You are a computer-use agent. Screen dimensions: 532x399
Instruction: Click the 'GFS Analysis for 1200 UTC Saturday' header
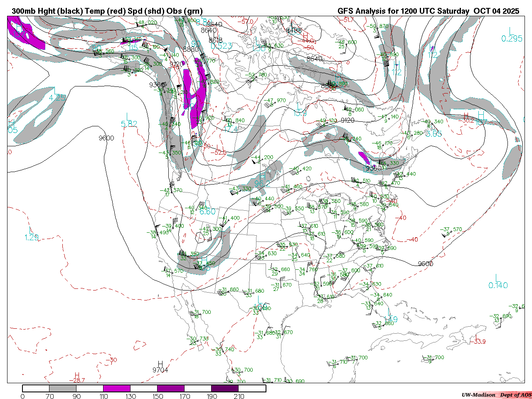404,11
